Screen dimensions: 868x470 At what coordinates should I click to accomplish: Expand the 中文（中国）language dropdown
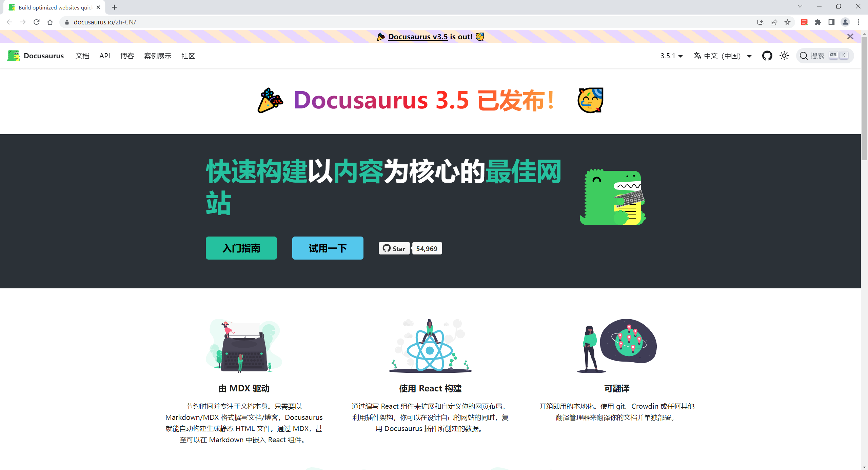click(723, 56)
